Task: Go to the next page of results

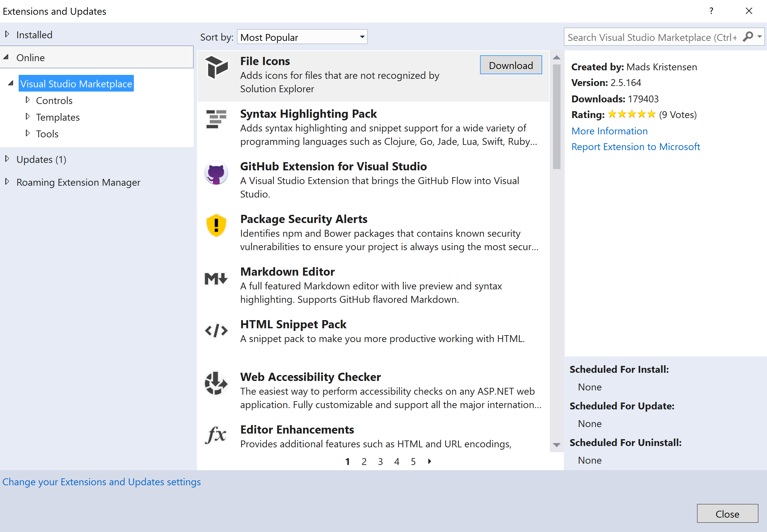Action: [430, 461]
